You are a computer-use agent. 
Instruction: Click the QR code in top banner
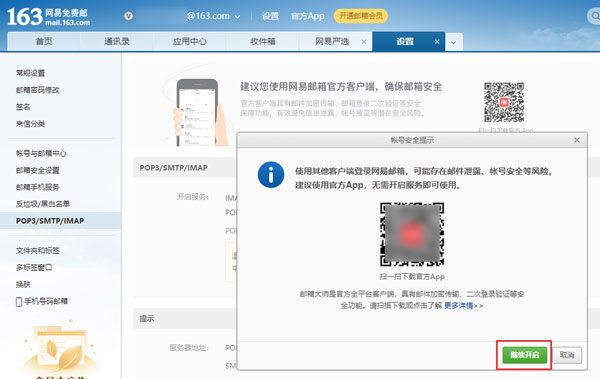tap(504, 102)
